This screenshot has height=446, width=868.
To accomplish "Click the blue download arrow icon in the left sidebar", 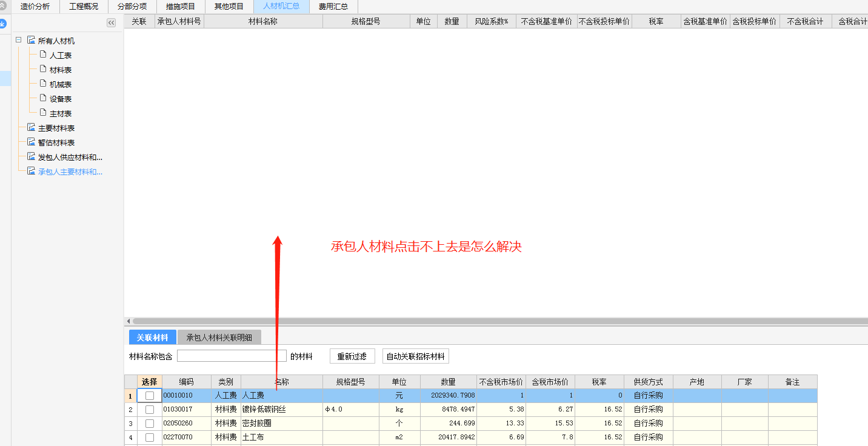I will [x=2, y=24].
